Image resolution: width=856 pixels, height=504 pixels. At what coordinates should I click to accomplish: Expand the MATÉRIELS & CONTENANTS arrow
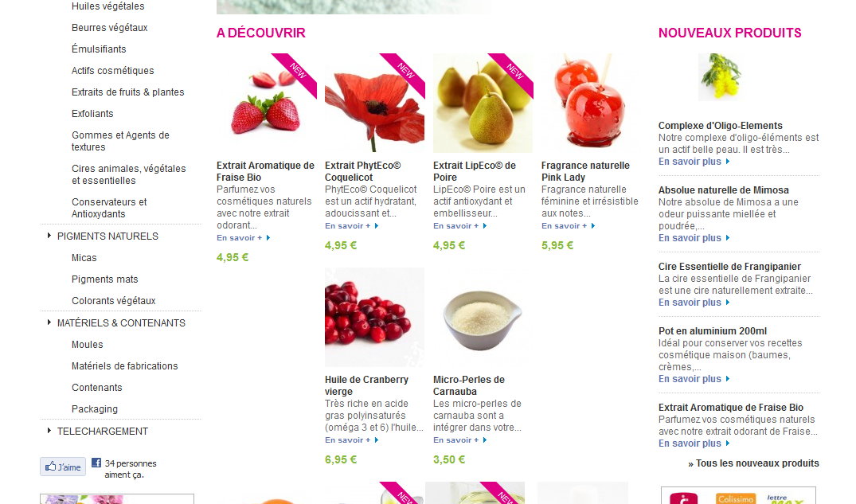coord(49,322)
